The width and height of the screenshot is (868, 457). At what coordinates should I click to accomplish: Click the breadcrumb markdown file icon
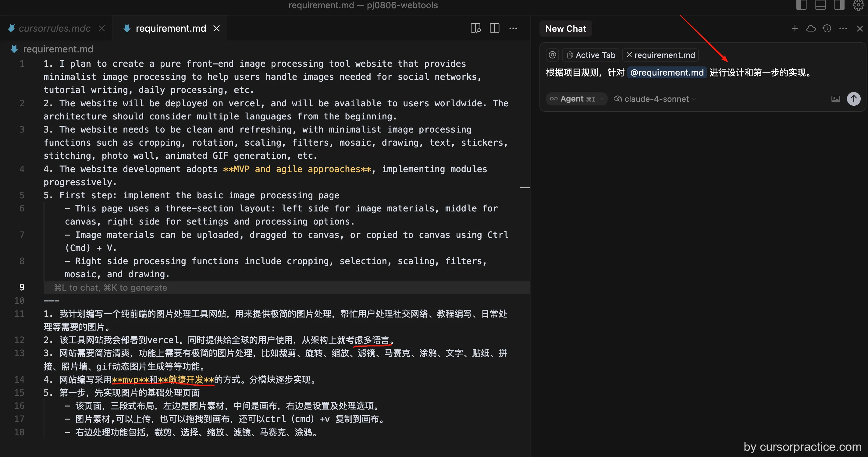[14, 49]
